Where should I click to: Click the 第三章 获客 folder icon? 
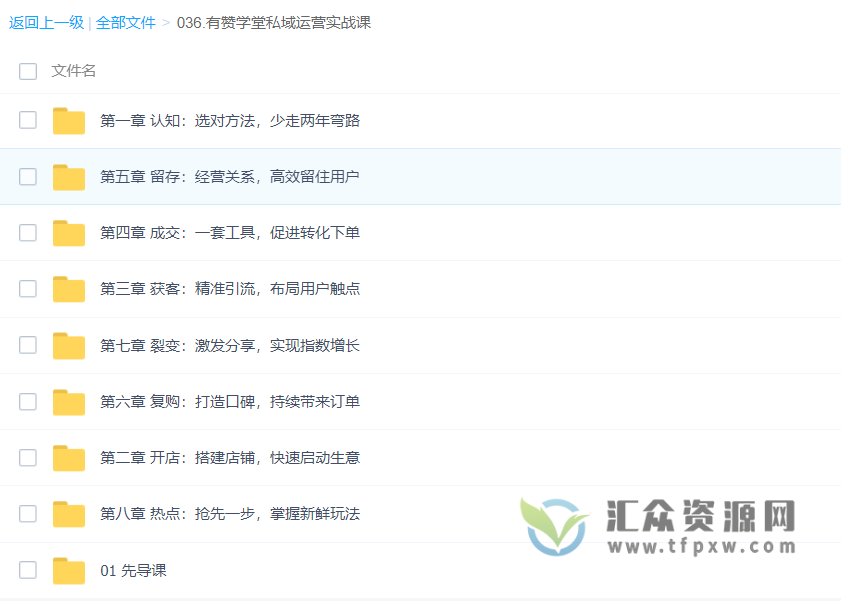tap(68, 288)
